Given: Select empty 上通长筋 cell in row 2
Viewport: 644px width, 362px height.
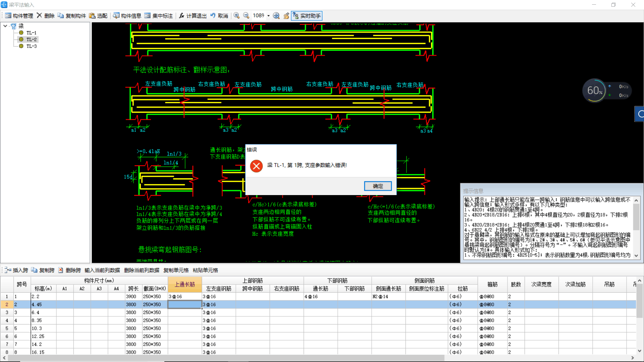Looking at the screenshot, I should click(x=185, y=304).
